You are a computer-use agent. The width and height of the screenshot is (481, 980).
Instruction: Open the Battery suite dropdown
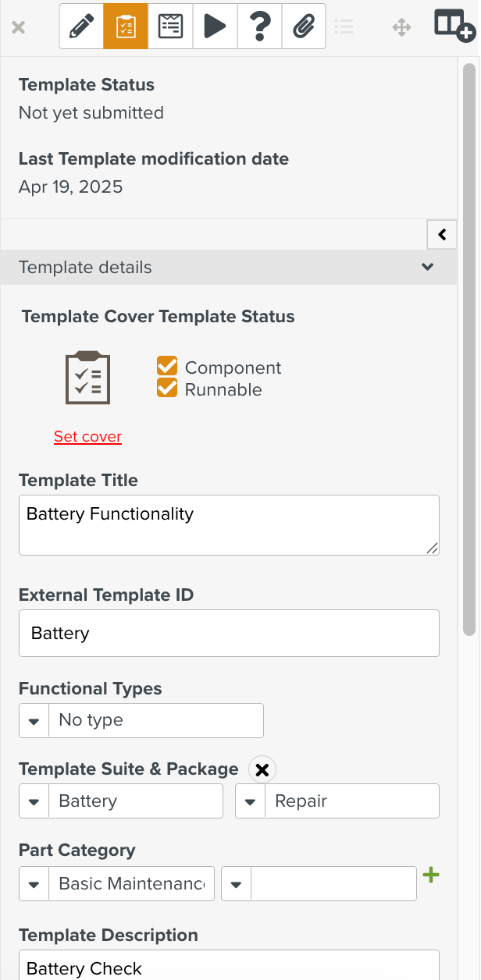tap(121, 801)
